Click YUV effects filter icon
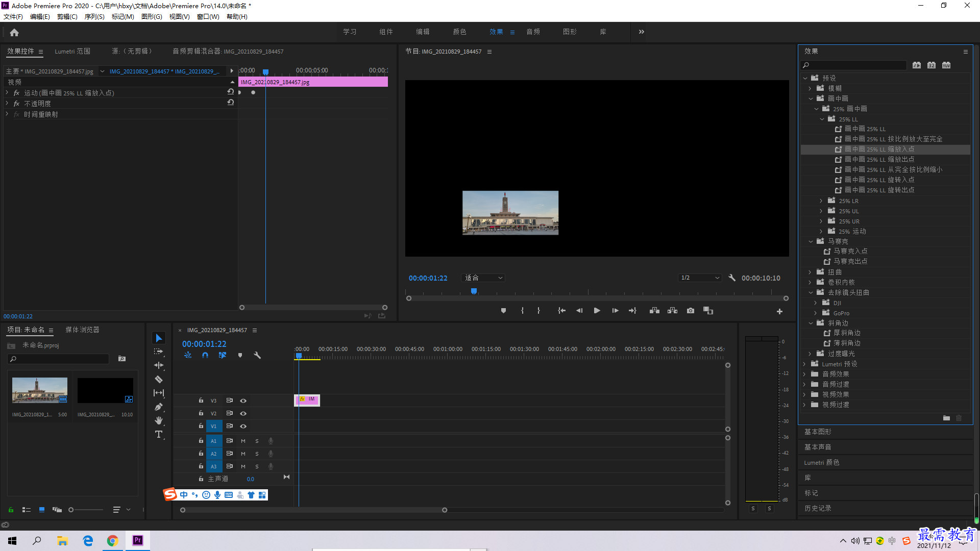This screenshot has width=980, height=551. coord(946,65)
